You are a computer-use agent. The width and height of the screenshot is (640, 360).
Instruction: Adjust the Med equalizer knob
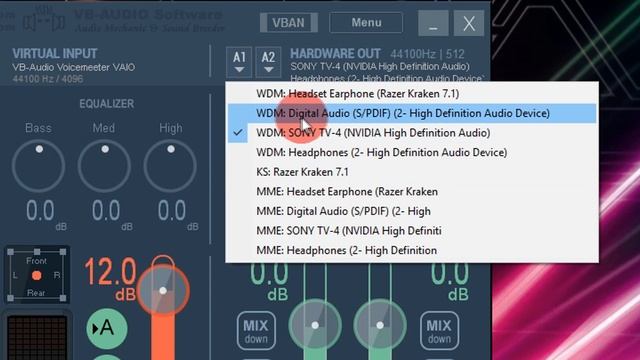coord(104,166)
